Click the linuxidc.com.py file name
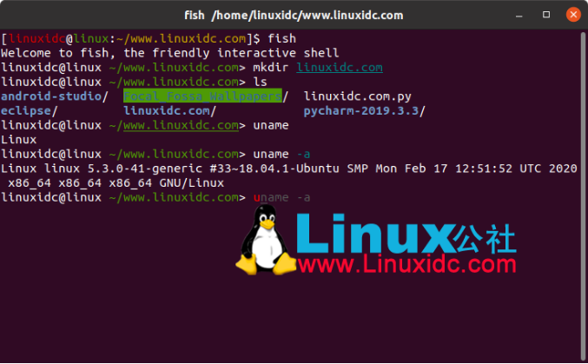The image size is (588, 364). pos(357,96)
